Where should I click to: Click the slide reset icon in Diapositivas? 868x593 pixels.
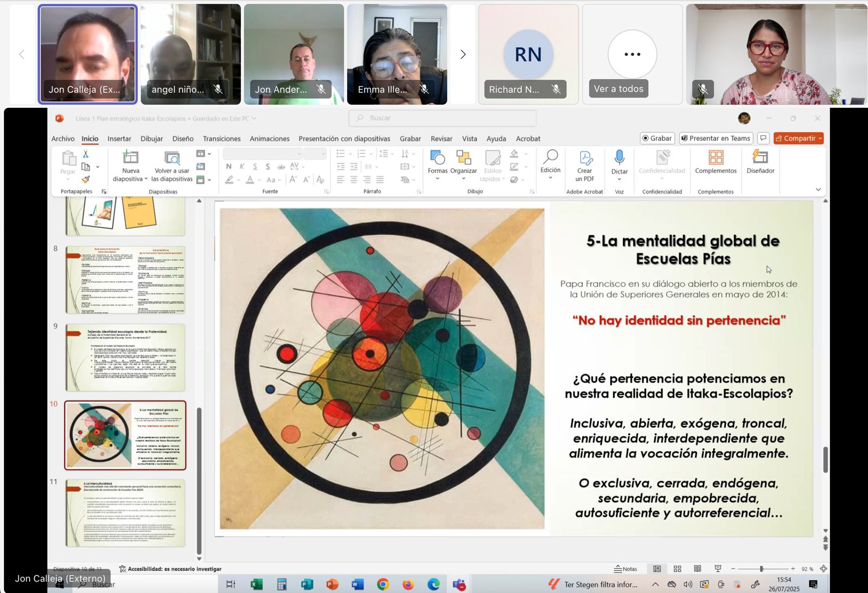pyautogui.click(x=201, y=166)
